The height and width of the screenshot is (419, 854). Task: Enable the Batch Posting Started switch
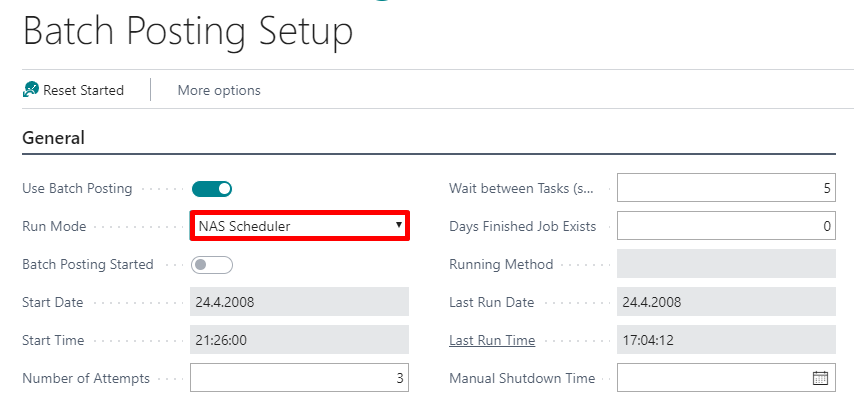click(x=212, y=265)
